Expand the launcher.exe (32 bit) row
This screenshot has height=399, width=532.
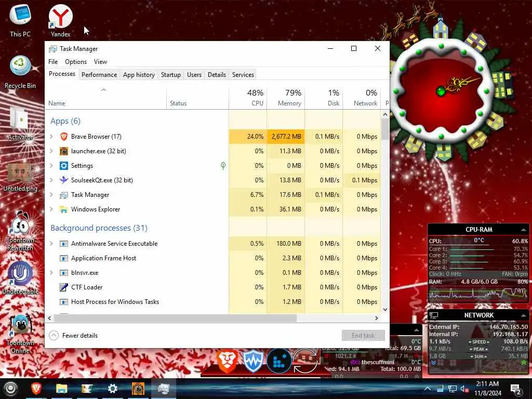click(x=51, y=151)
